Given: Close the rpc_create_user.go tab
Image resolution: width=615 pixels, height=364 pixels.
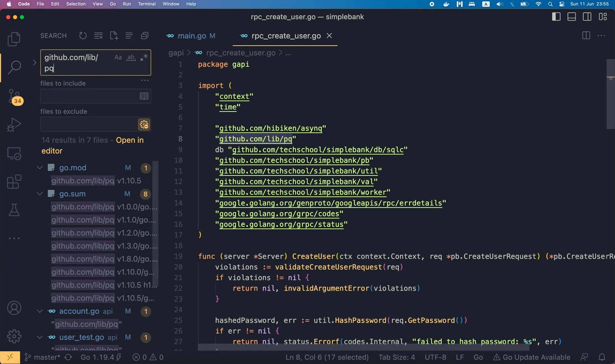Looking at the screenshot, I should coord(329,35).
